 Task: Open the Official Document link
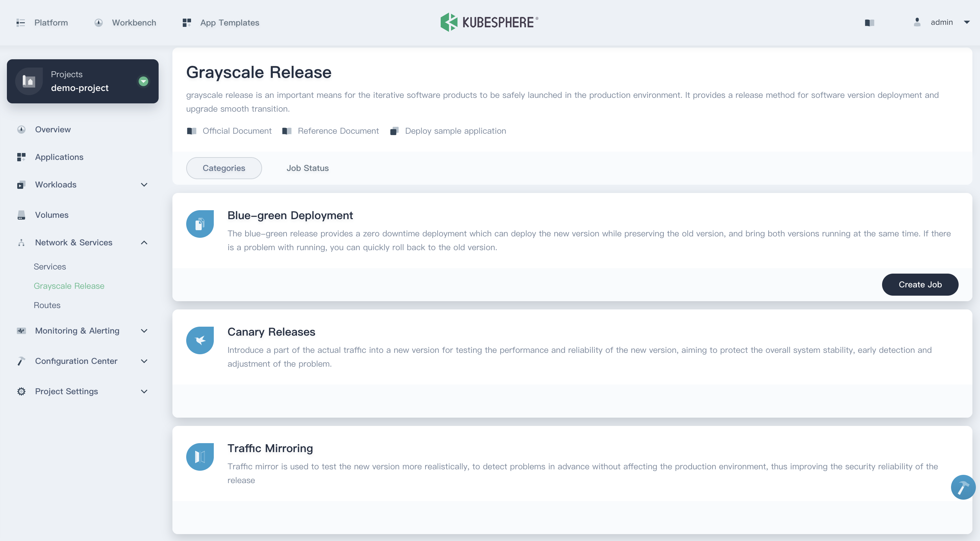[x=237, y=131]
